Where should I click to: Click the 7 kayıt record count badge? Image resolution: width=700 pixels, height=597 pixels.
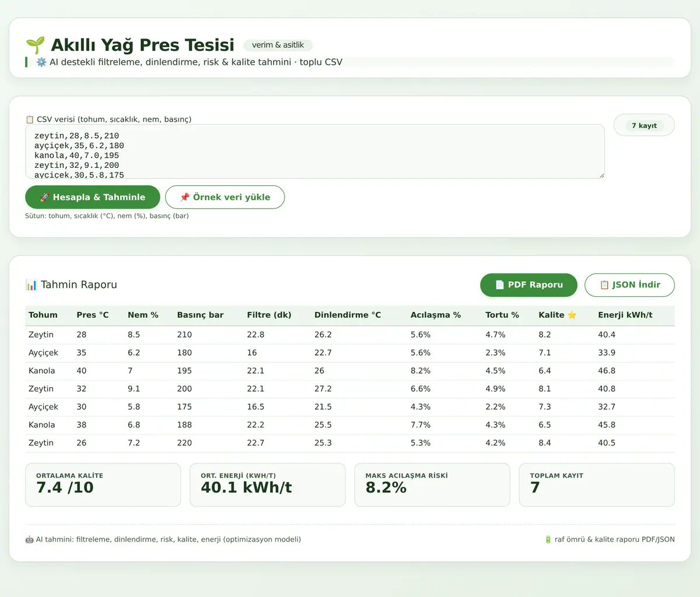tap(644, 125)
